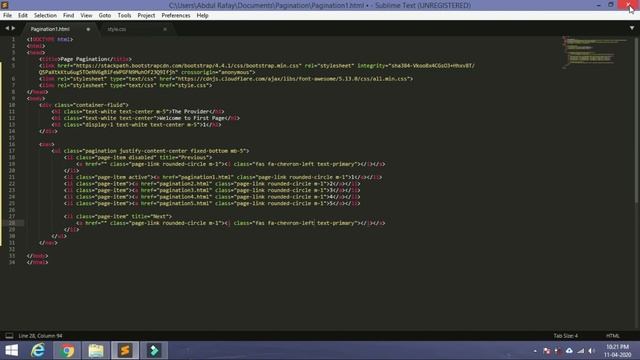Screen dimensions: 640x360
Task: Click href="style.css" in the link tag
Action: click(183, 85)
